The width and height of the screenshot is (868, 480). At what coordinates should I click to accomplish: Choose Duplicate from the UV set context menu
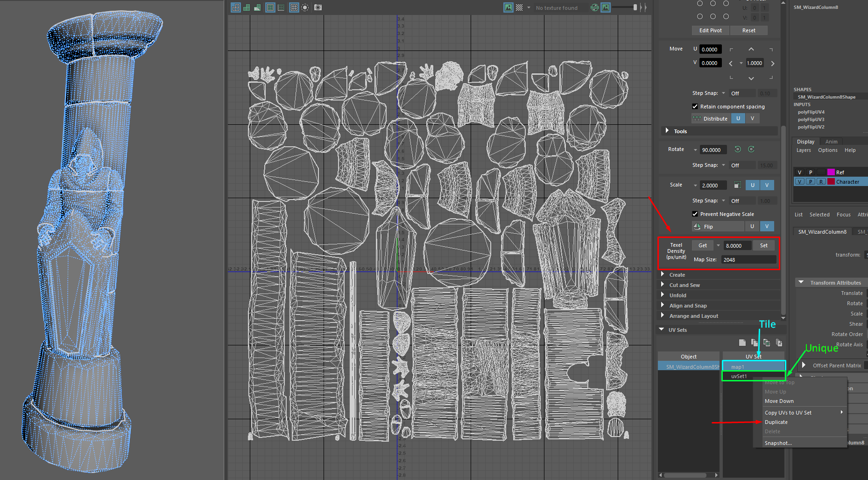pos(776,422)
